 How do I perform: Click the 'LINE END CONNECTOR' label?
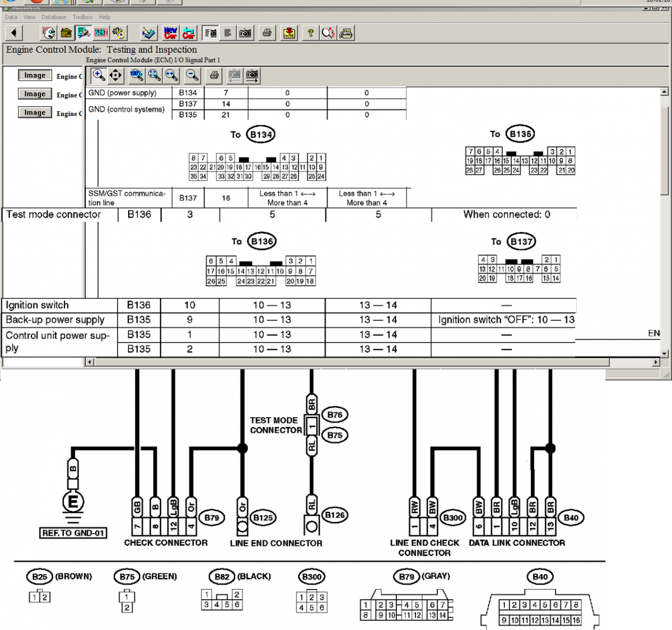pyautogui.click(x=276, y=543)
